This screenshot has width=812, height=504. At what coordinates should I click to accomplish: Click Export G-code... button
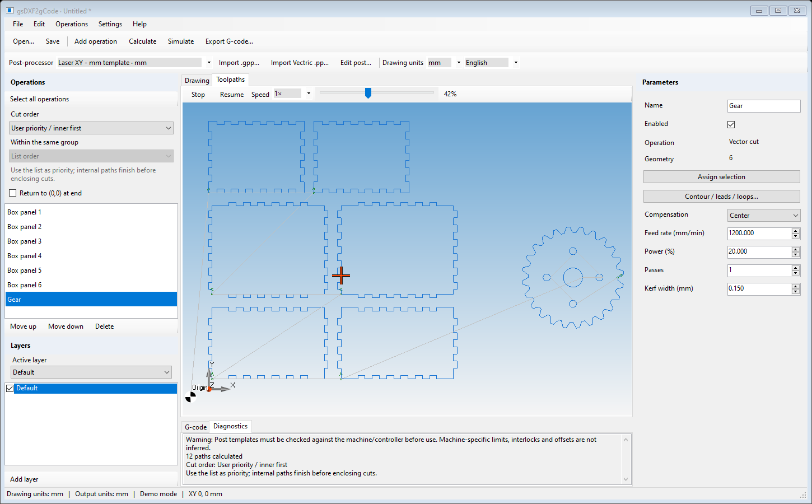click(x=229, y=41)
